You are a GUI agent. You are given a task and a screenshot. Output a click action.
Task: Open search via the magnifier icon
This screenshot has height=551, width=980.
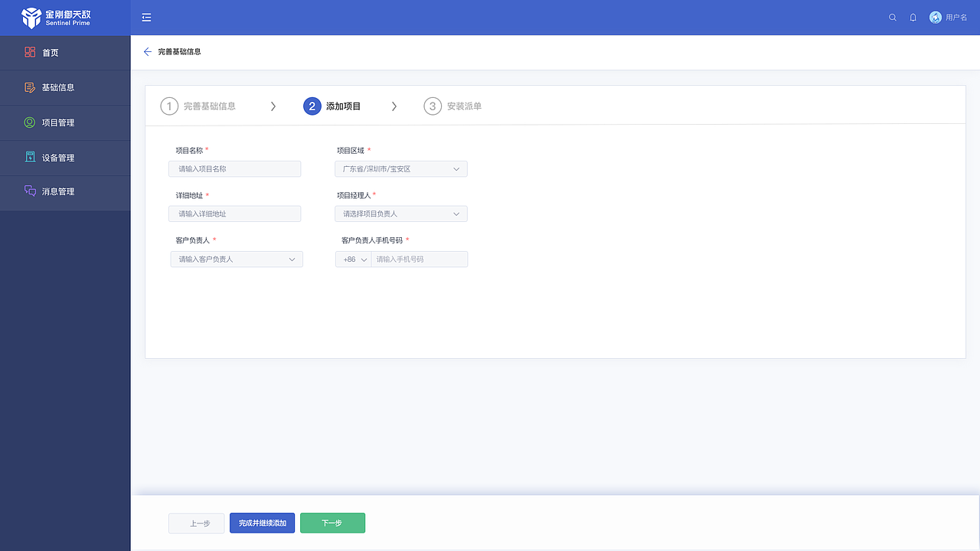[893, 18]
